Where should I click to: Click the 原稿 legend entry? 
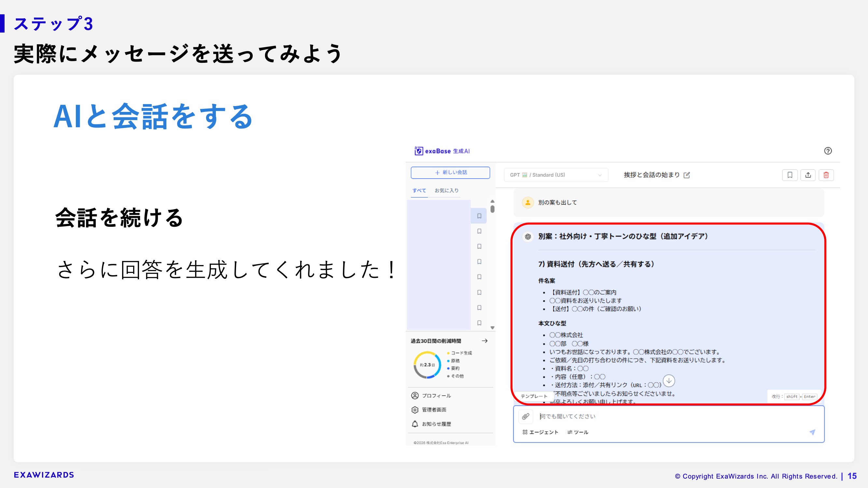[x=454, y=361]
